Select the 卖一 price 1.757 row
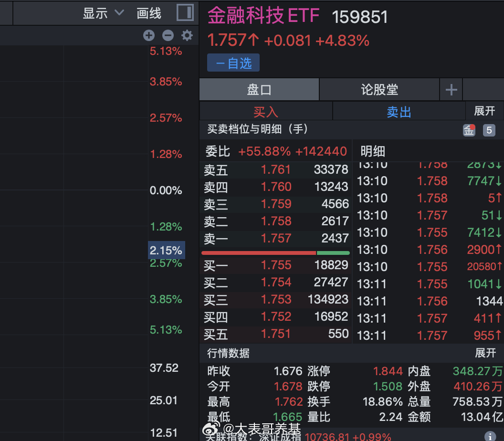 click(276, 238)
